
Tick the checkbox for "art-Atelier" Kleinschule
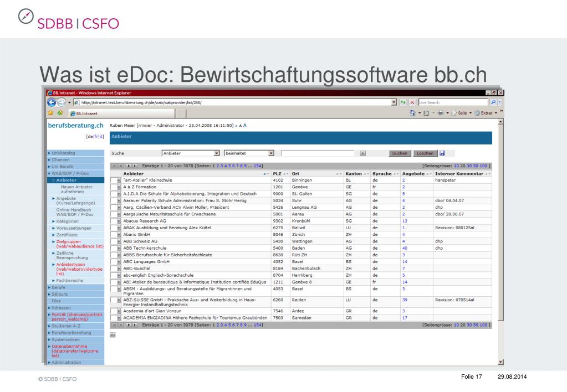(114, 180)
